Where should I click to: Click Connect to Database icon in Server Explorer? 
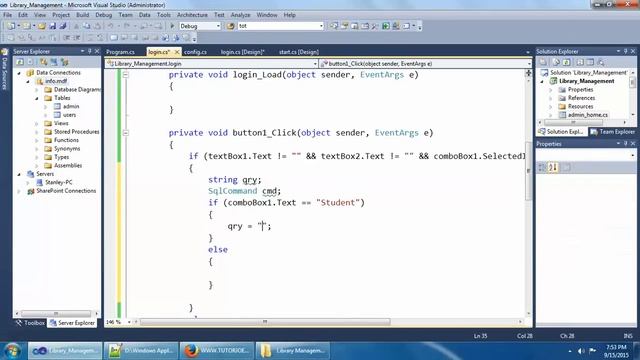coord(43,62)
